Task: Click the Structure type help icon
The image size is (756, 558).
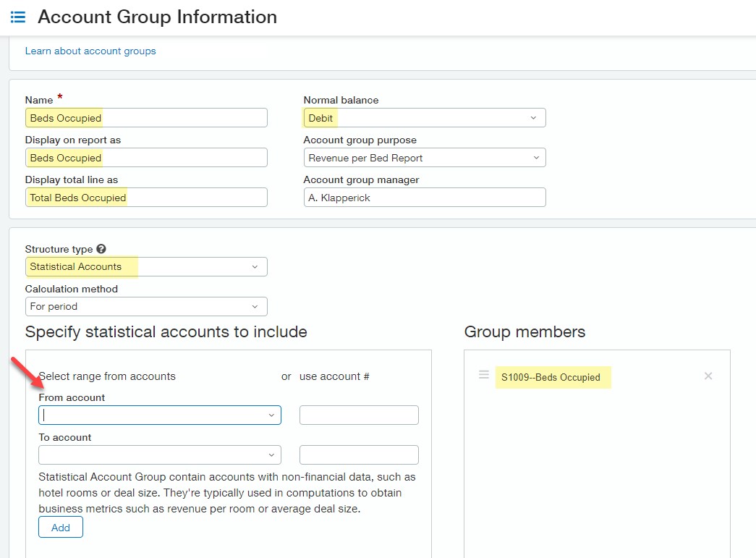Action: pyautogui.click(x=101, y=249)
